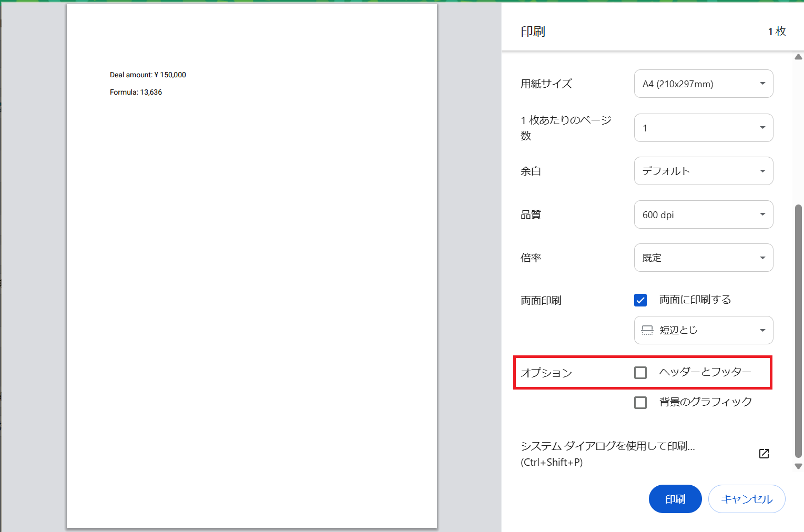
Task: Click the 印刷 heading title
Action: click(x=533, y=32)
